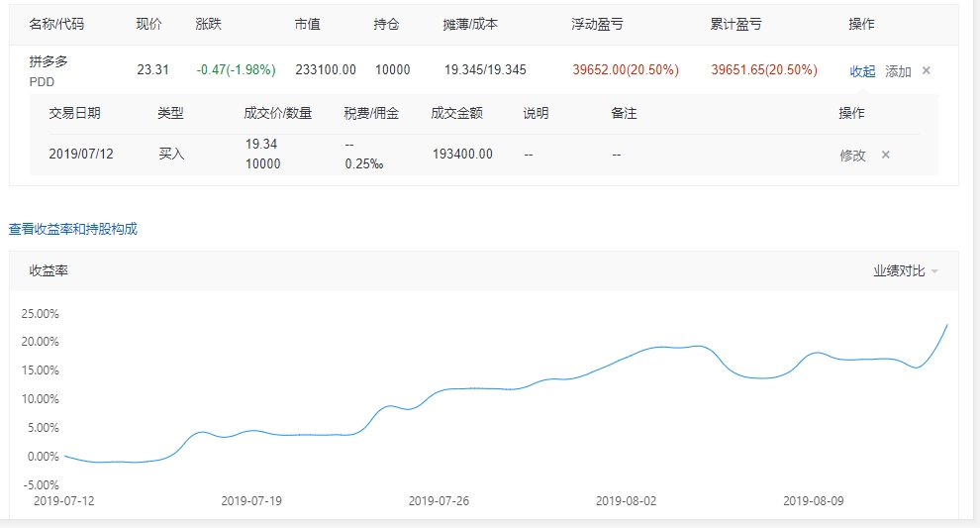Click 修改 on the 2019/07/12 trade

(x=852, y=156)
